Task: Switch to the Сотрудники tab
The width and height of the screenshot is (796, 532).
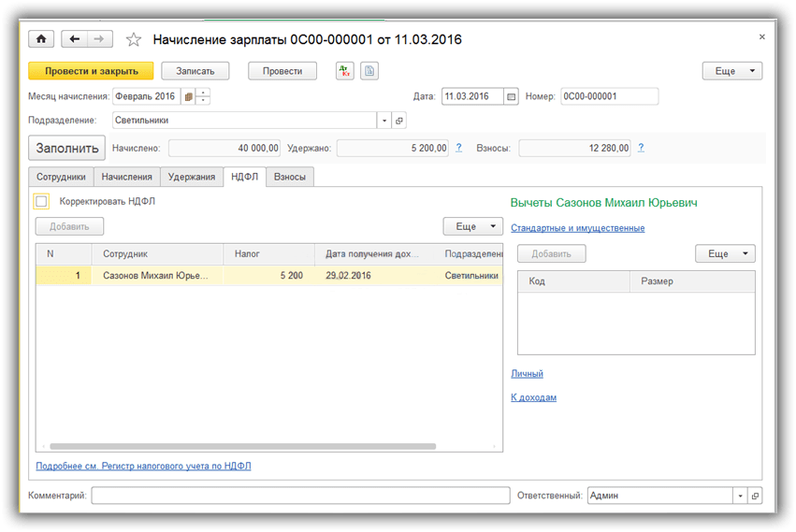Action: pyautogui.click(x=61, y=177)
